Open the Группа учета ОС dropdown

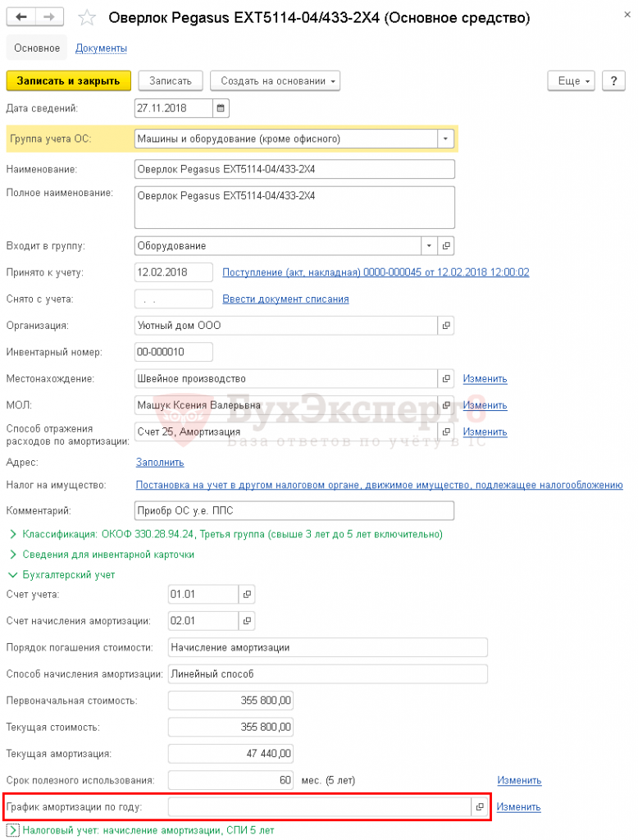coord(445,139)
